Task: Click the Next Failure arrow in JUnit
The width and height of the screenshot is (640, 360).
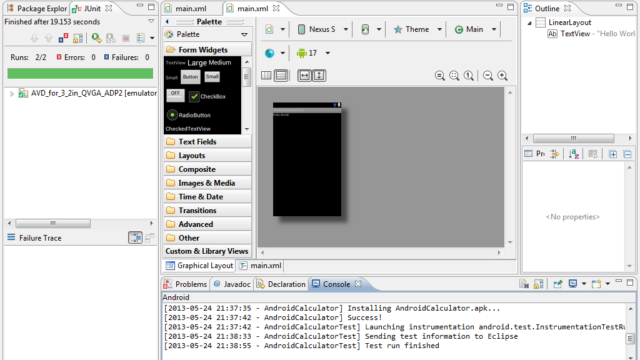Action: click(x=34, y=38)
